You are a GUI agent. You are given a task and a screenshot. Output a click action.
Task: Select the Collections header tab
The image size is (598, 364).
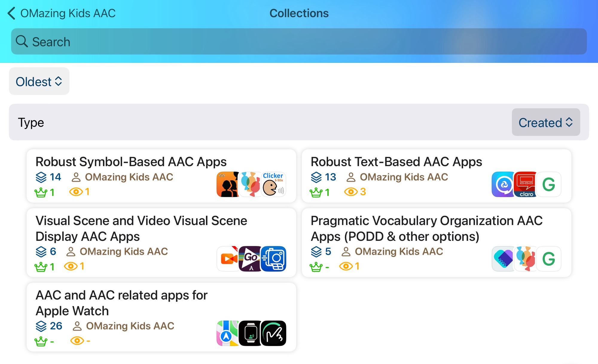coord(299,13)
